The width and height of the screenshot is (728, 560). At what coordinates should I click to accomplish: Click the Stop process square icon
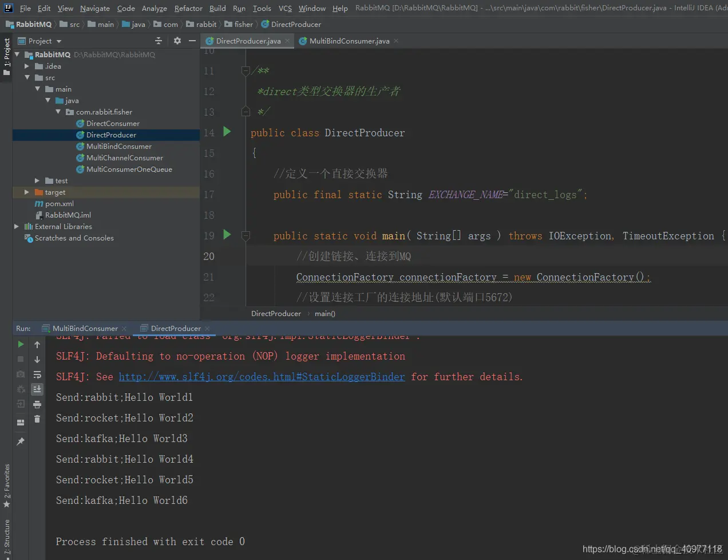click(21, 359)
